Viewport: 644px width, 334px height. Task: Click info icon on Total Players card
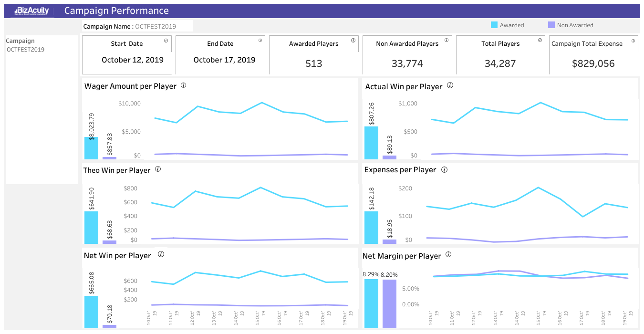coord(540,41)
